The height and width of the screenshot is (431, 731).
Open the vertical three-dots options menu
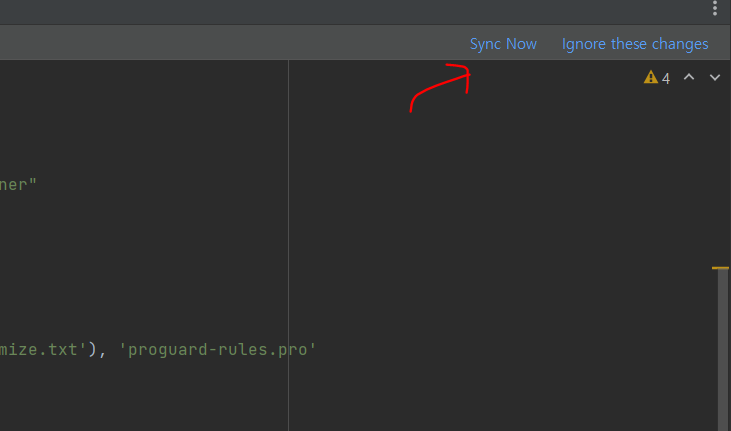(x=715, y=8)
